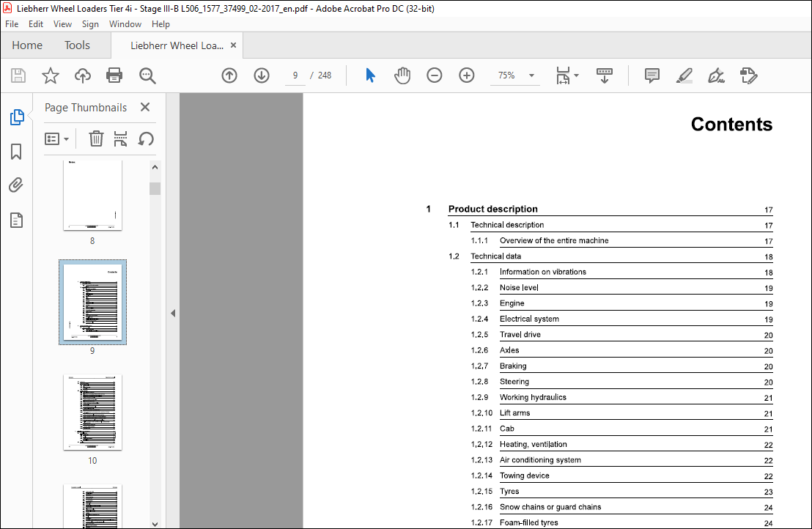Viewport: 812px width, 529px height.
Task: Select the highlighter pen tool
Action: coord(684,75)
